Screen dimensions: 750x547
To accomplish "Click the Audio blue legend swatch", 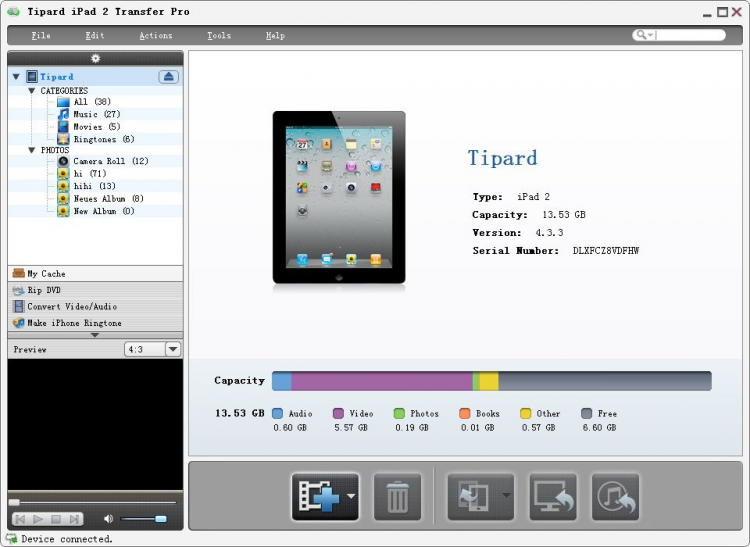I will point(277,413).
